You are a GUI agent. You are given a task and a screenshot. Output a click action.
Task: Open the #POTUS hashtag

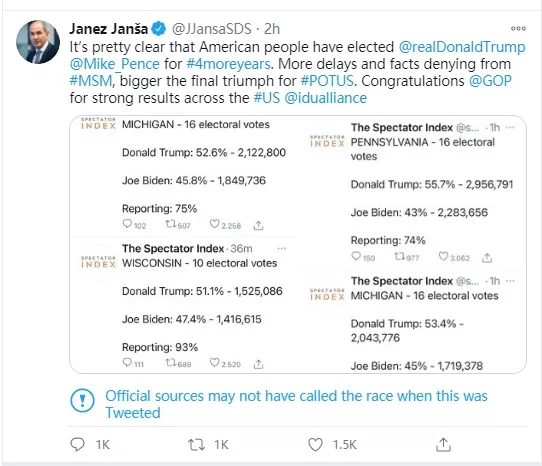click(327, 81)
